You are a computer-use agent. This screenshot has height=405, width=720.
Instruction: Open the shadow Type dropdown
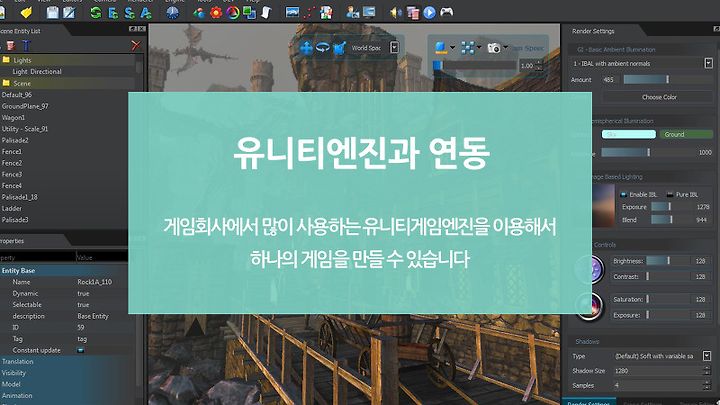707,356
